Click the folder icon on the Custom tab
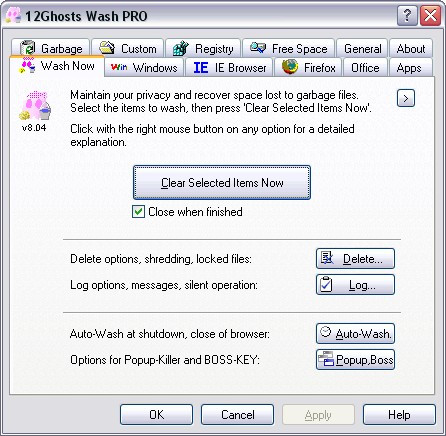The width and height of the screenshot is (446, 436). point(107,48)
